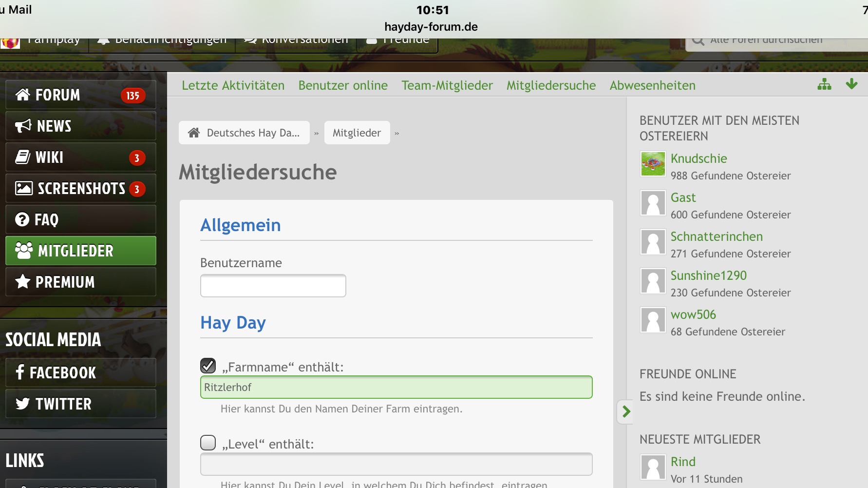This screenshot has width=868, height=488.
Task: Open Knudschie's avatar thumbnail
Action: click(x=653, y=164)
